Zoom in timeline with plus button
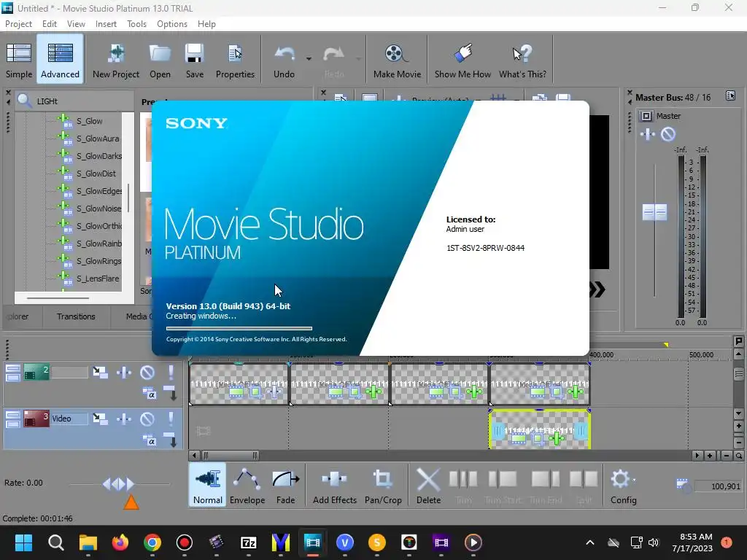This screenshot has width=747, height=560. click(710, 456)
